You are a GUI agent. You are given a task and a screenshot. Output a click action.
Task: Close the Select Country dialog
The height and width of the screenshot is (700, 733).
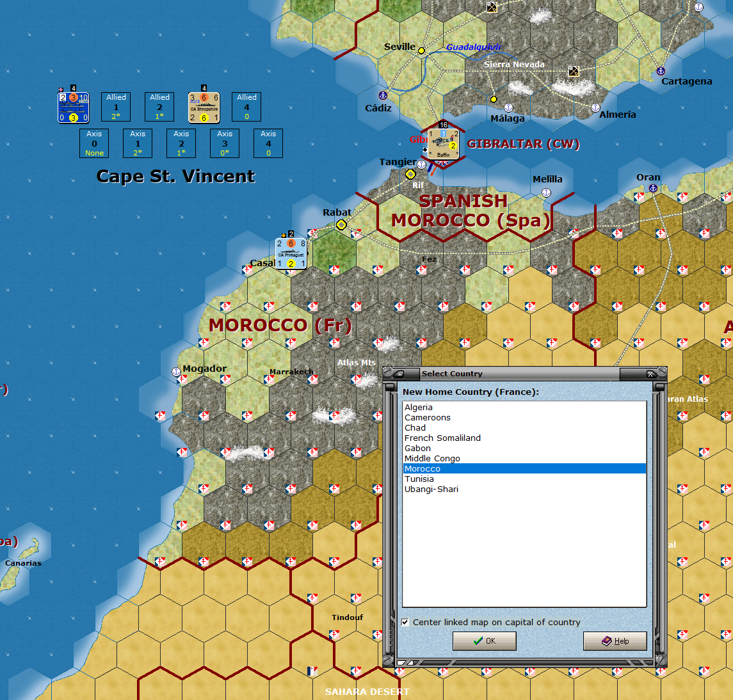click(650, 374)
